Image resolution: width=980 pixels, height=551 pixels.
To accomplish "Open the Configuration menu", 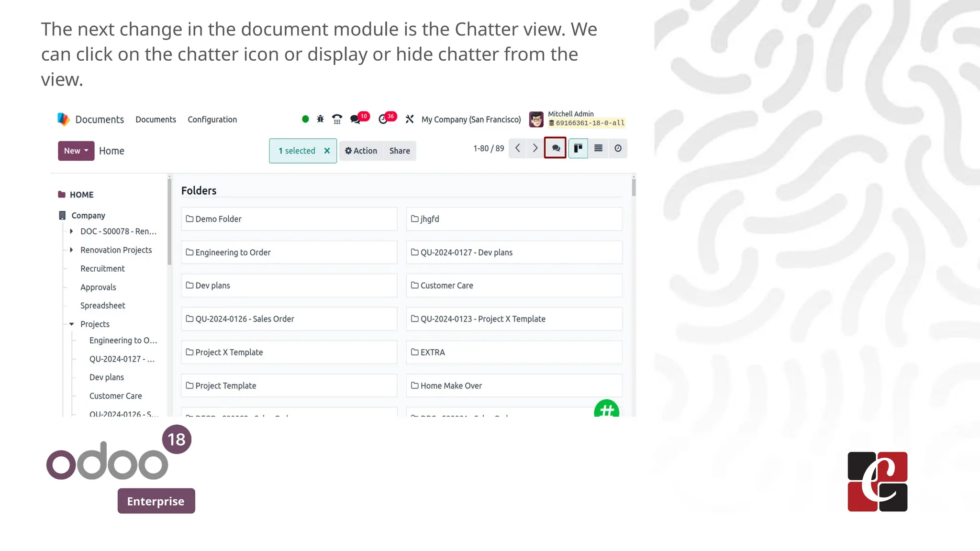I will click(212, 120).
